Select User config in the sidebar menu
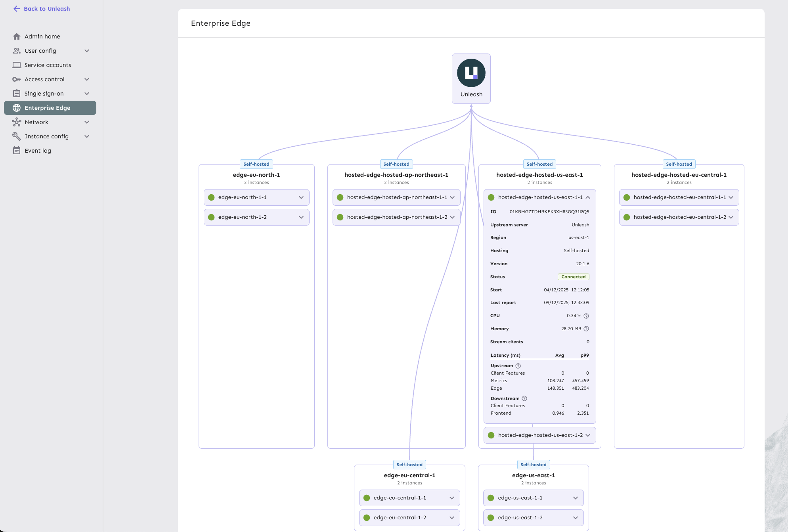 pyautogui.click(x=40, y=50)
